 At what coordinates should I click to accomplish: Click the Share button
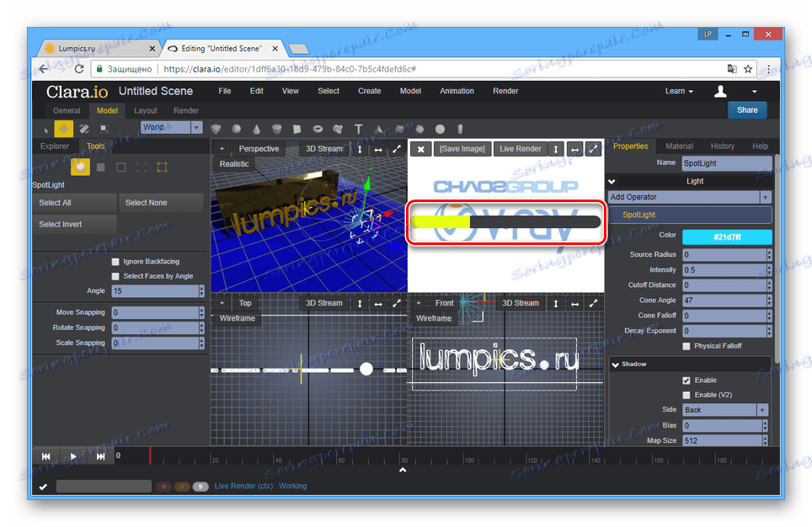pyautogui.click(x=747, y=110)
